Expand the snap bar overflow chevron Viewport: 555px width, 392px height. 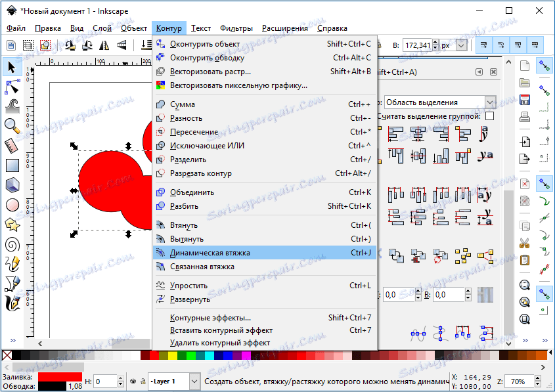pyautogui.click(x=544, y=341)
